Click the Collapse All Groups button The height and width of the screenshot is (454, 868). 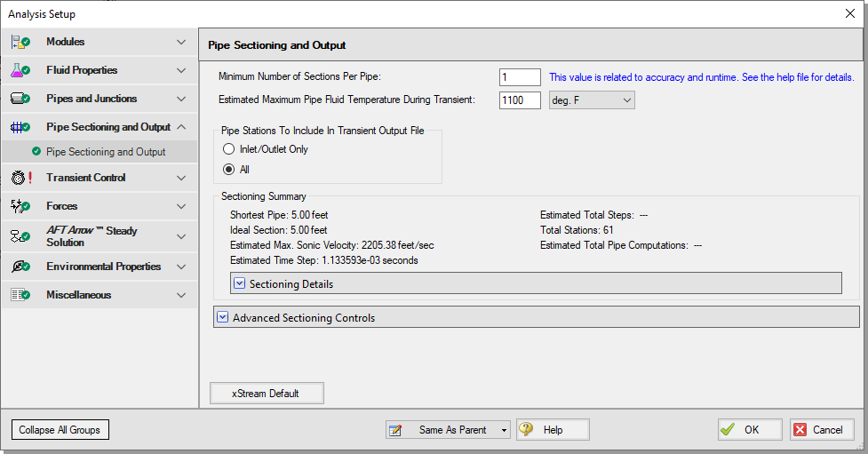click(x=60, y=430)
